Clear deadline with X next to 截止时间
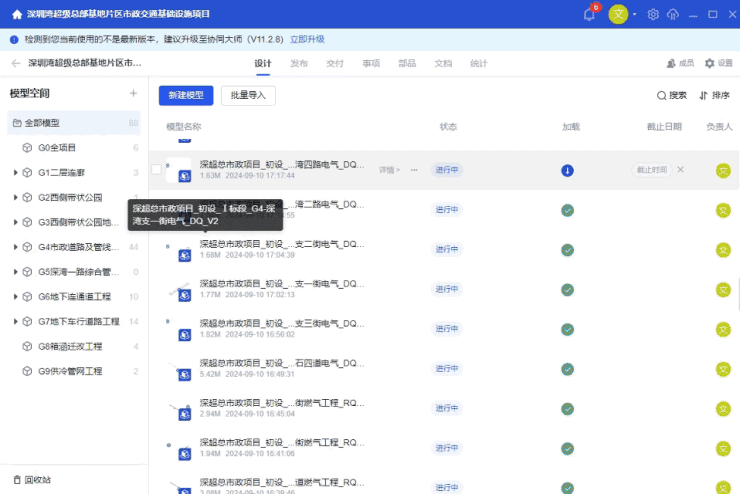 coord(681,169)
